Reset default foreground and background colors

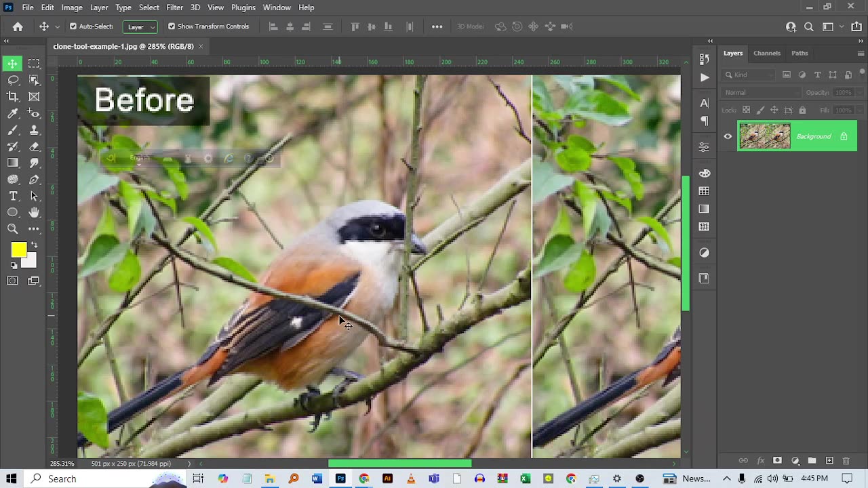click(14, 265)
